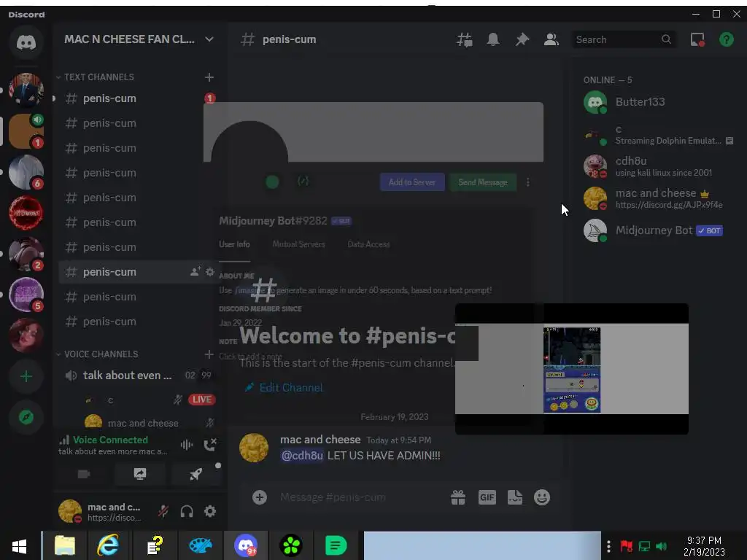
Task: Select user mac and cheese in voice channel
Action: 143,423
